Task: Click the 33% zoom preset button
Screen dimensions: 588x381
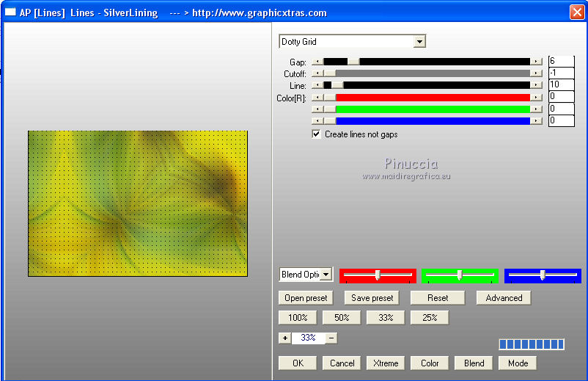Action: pyautogui.click(x=386, y=318)
